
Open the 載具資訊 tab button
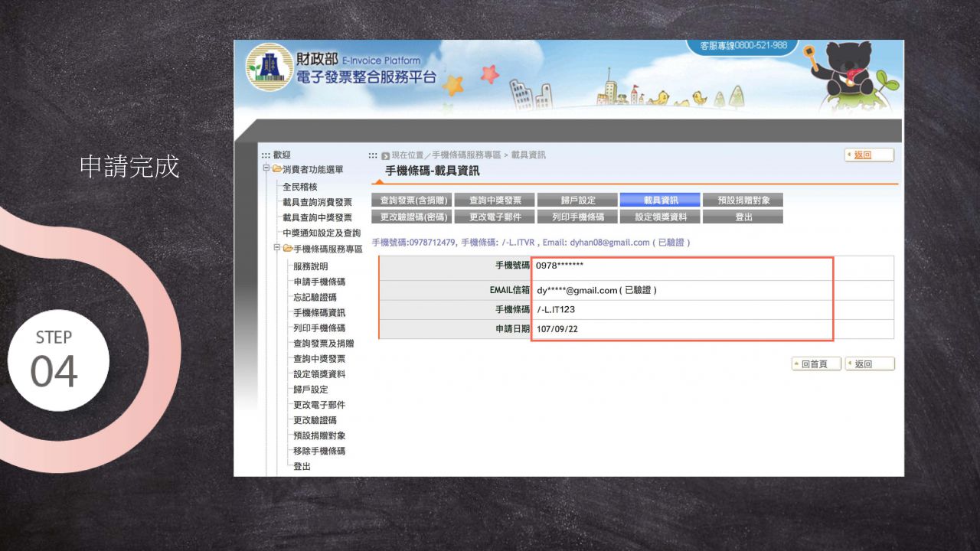point(660,200)
